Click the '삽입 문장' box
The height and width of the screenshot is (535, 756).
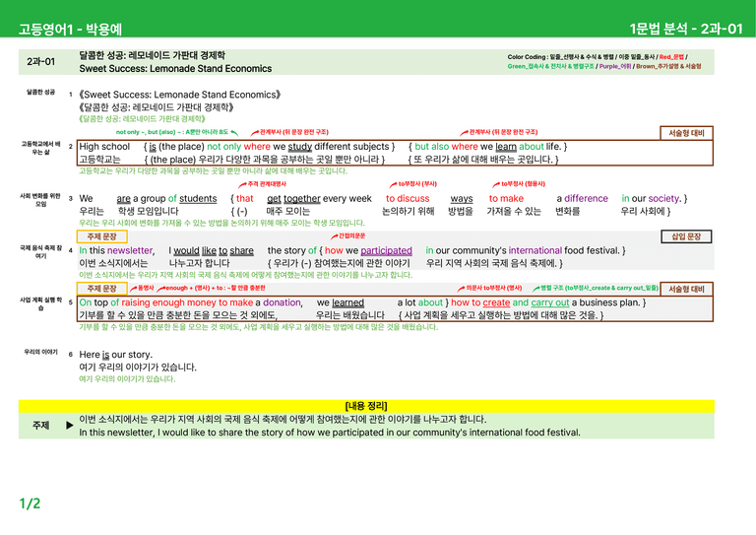click(x=686, y=236)
